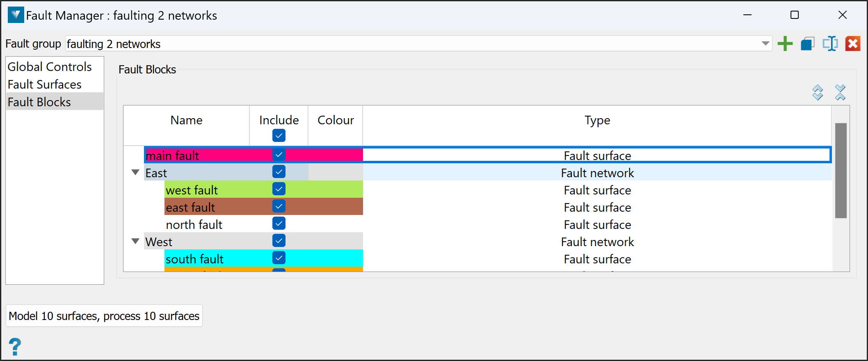Click the Fault Manager app logo icon

(16, 15)
